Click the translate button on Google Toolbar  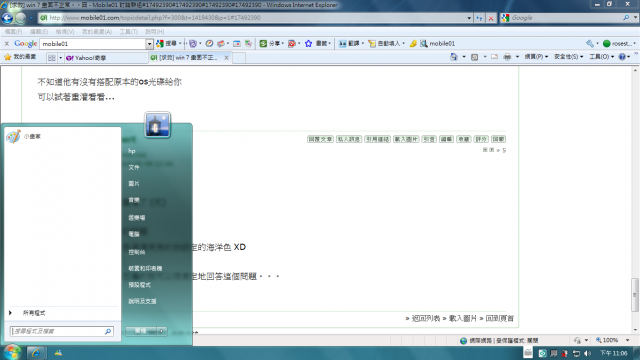(349, 43)
